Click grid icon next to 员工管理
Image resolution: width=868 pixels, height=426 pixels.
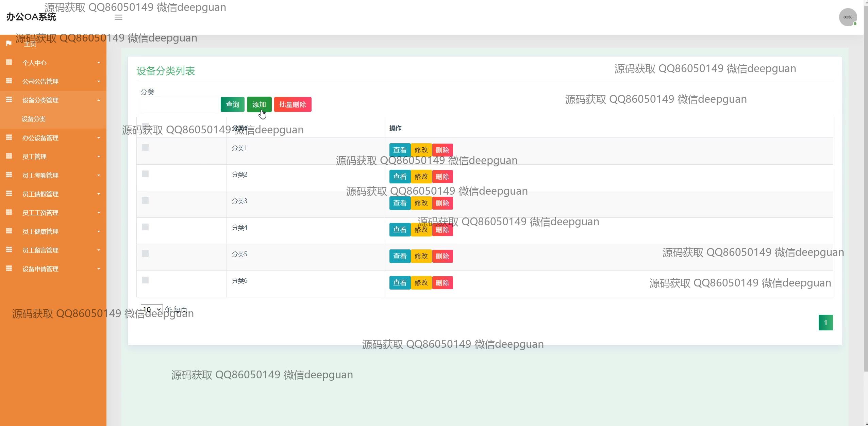pos(9,156)
